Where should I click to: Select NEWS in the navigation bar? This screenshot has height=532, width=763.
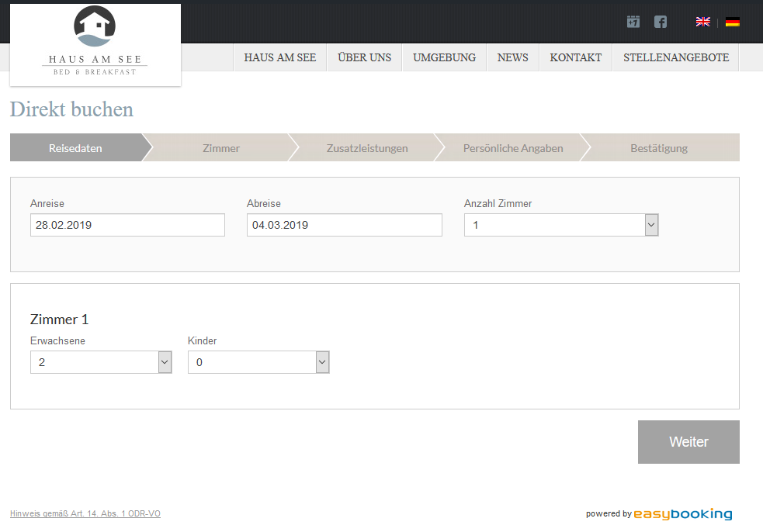point(512,57)
